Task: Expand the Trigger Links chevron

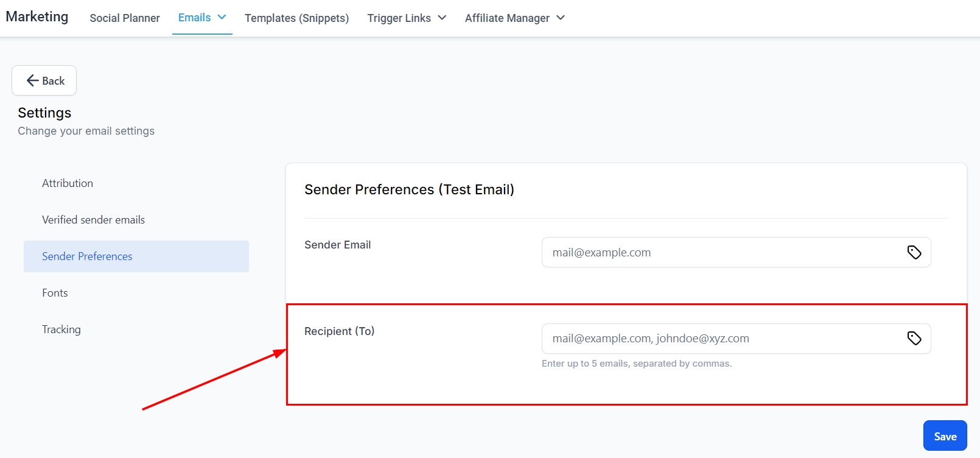Action: 442,18
